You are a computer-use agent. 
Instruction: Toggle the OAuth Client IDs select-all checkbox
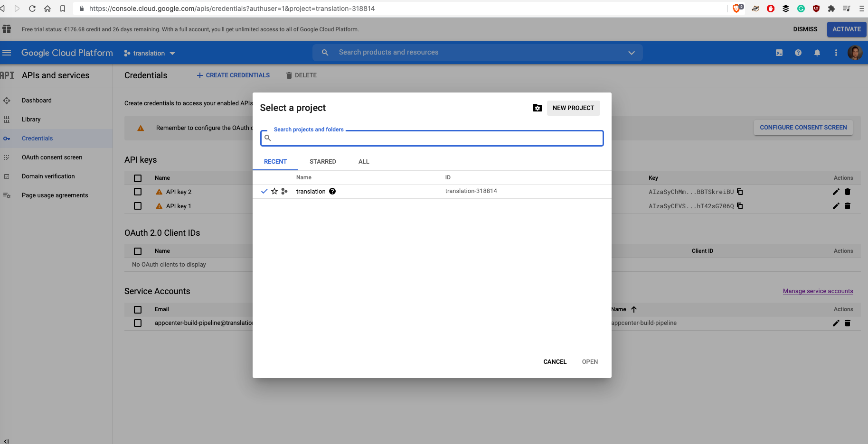(138, 251)
